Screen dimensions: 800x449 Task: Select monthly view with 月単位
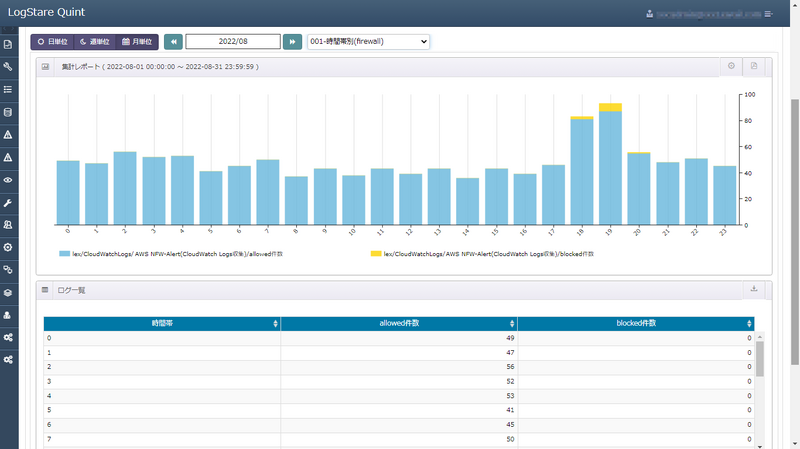pos(137,42)
